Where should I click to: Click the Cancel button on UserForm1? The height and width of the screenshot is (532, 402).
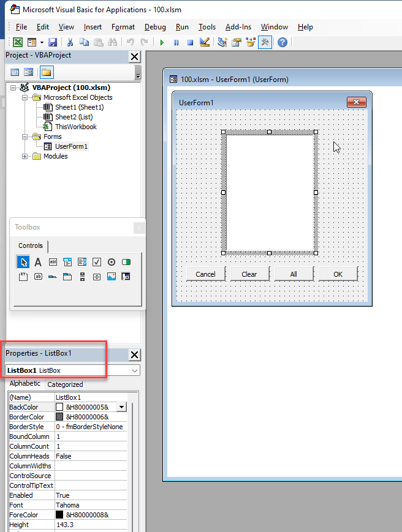pos(206,274)
